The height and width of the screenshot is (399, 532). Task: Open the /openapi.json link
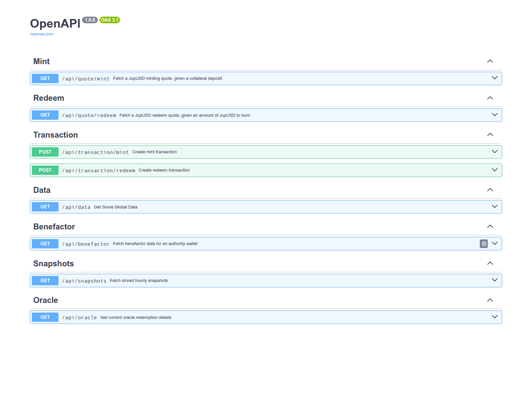point(42,34)
